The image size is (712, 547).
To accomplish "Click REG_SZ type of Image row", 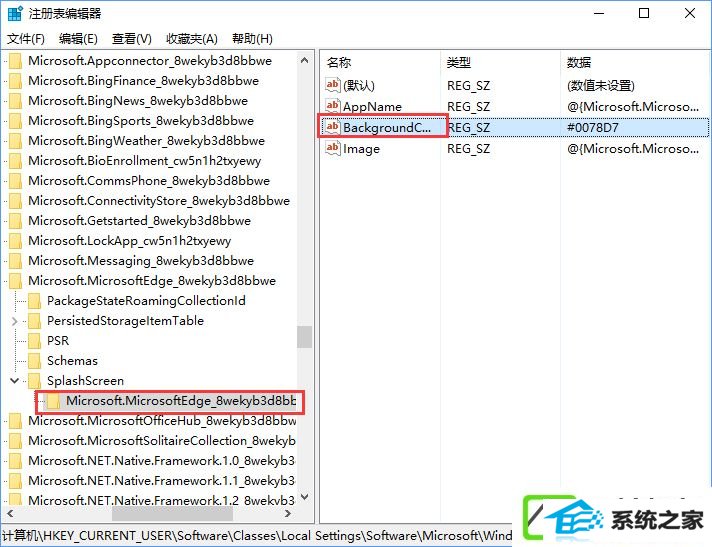I will [468, 148].
